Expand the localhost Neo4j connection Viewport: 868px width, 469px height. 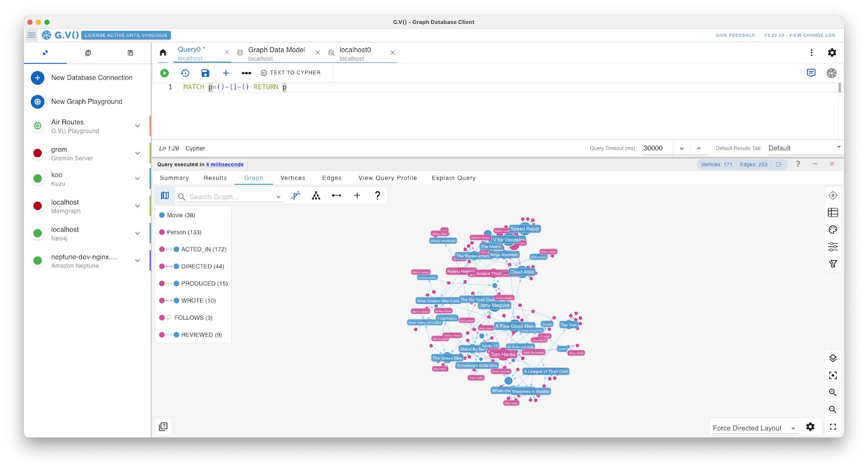(137, 233)
